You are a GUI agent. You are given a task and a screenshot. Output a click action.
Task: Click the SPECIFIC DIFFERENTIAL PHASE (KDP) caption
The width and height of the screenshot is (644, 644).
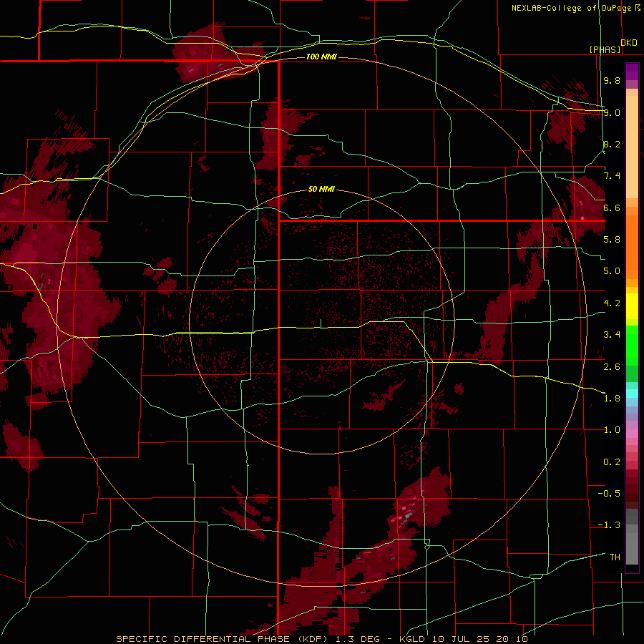[x=223, y=639]
